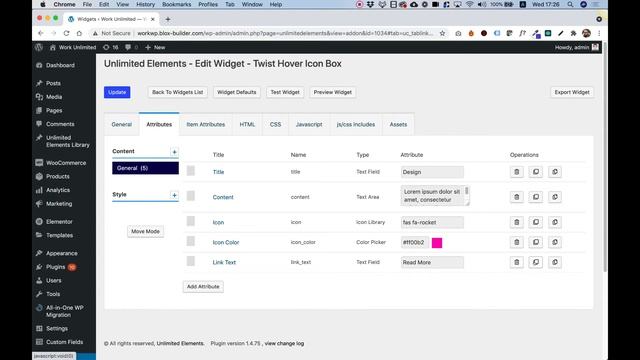Switch to the Item Attributes tab
This screenshot has width=640, height=360.
click(x=206, y=124)
